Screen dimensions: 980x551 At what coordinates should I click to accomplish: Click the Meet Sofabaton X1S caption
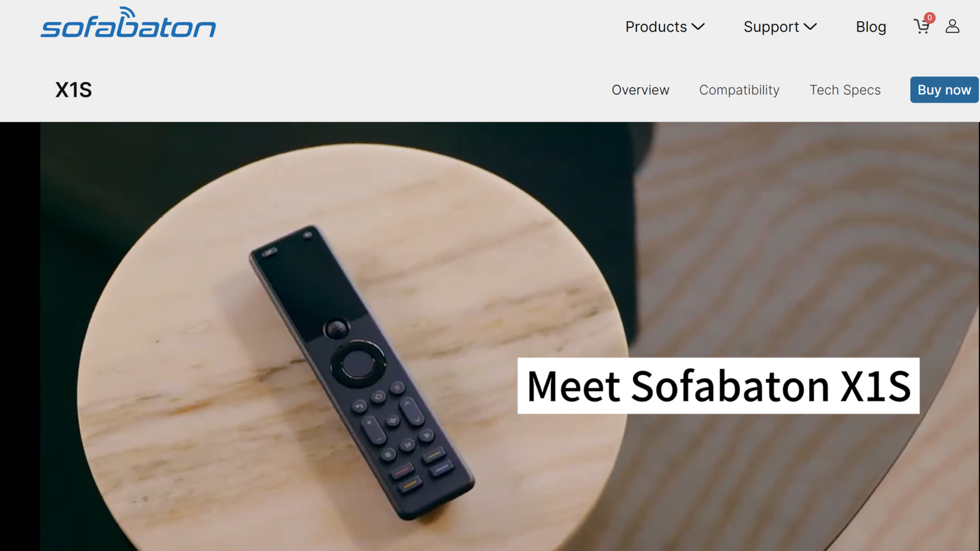pyautogui.click(x=718, y=386)
